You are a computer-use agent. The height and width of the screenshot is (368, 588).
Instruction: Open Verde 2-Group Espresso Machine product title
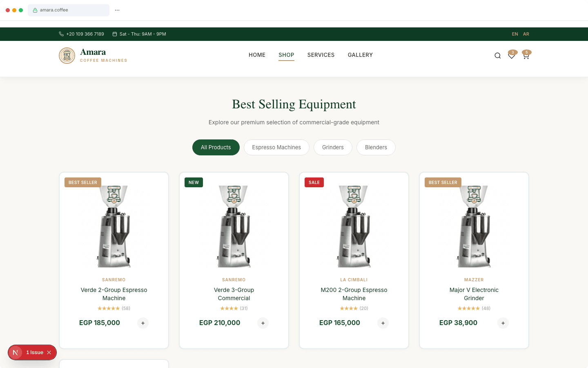tap(114, 294)
